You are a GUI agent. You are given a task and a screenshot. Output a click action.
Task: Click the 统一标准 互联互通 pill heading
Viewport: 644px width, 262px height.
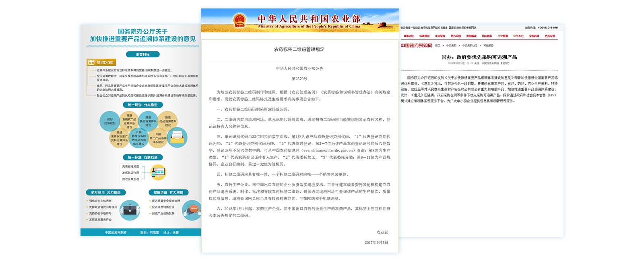coord(143,157)
